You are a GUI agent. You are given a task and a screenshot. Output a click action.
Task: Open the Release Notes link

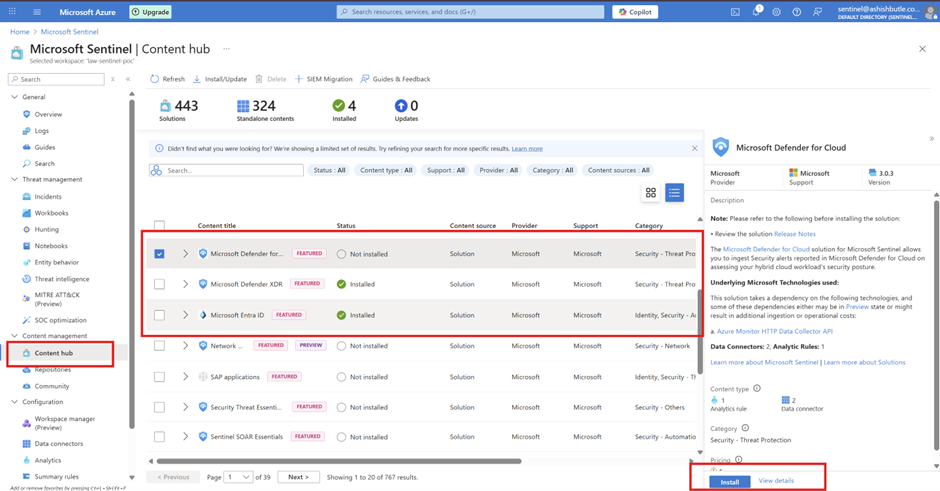(x=794, y=234)
